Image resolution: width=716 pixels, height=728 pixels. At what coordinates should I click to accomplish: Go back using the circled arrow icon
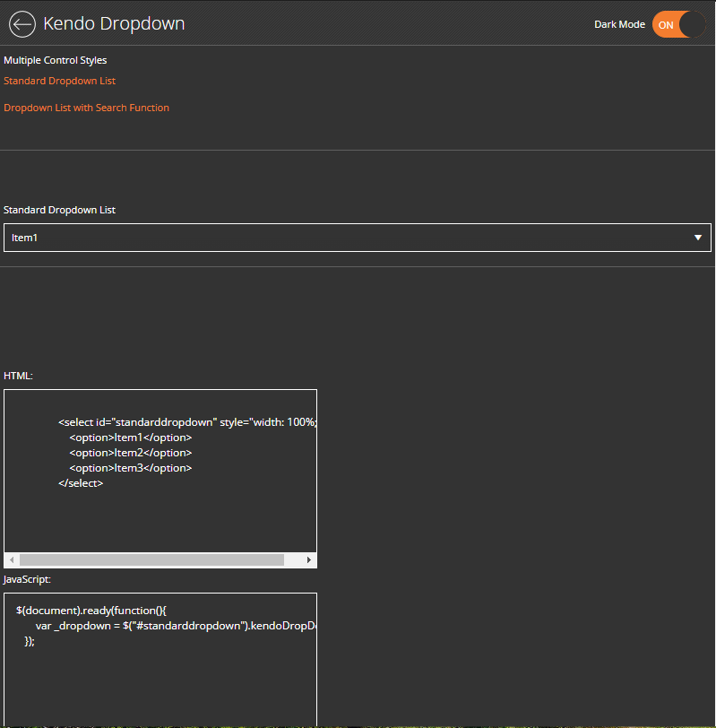point(22,24)
